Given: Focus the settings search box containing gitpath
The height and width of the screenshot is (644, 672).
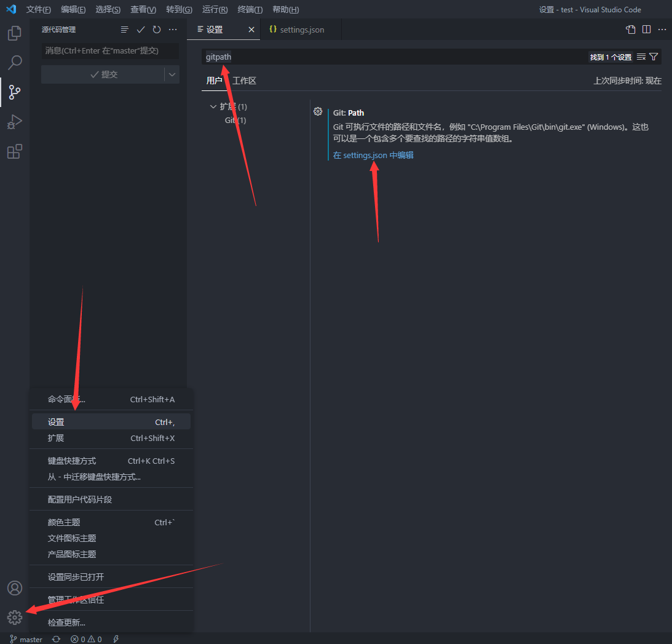Looking at the screenshot, I should tap(394, 57).
